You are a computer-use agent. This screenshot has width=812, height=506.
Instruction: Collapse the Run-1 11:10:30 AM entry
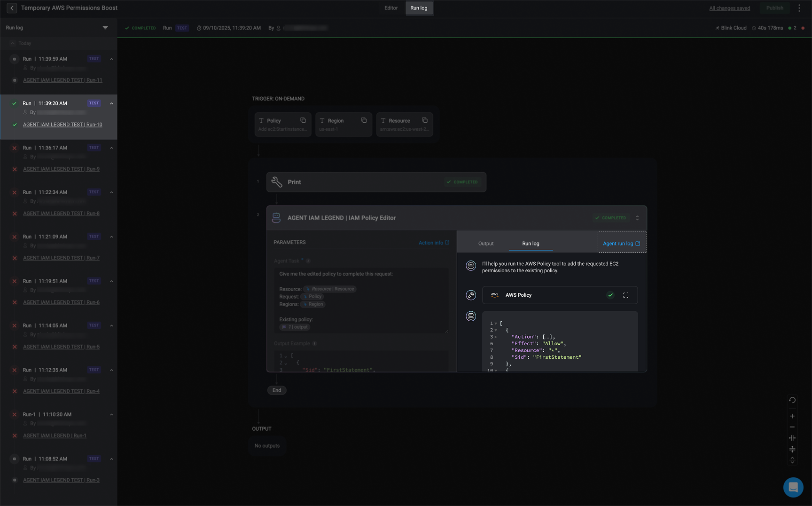coord(111,415)
